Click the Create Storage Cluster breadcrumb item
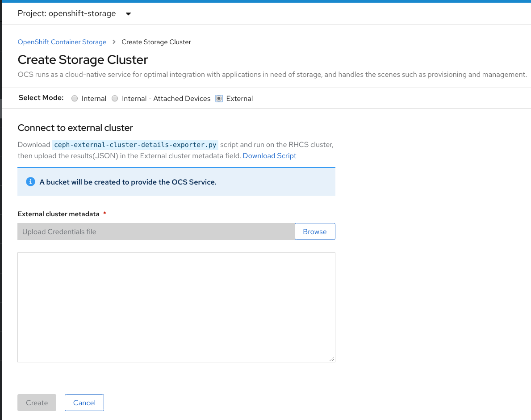 click(x=156, y=42)
